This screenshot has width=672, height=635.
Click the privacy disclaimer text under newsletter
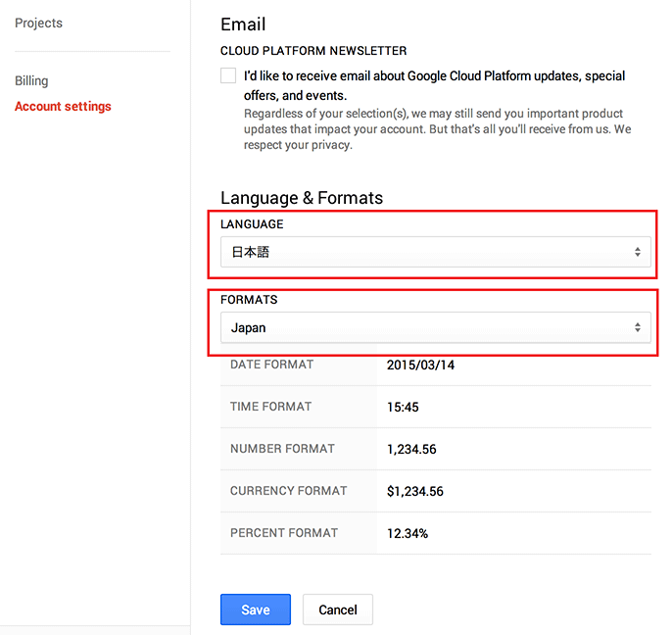pos(437,129)
